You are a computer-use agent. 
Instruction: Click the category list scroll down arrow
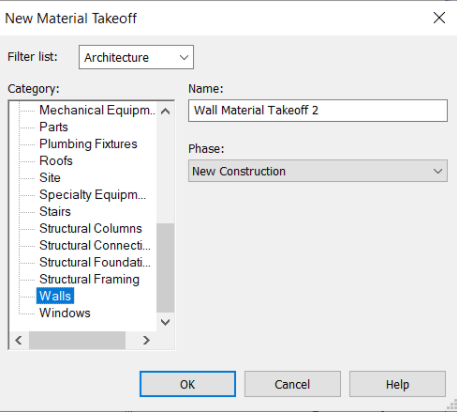(165, 322)
